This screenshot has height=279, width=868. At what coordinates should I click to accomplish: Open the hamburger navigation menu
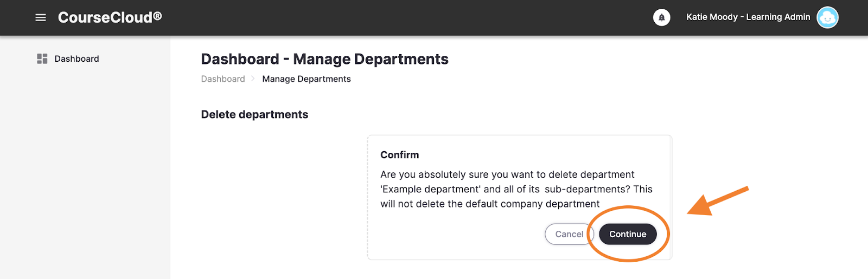[41, 17]
